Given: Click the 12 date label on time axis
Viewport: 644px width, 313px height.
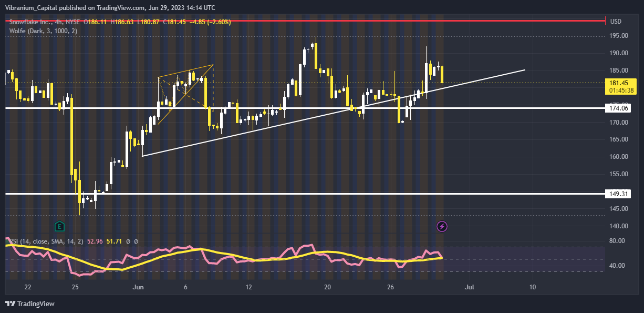Looking at the screenshot, I should [248, 287].
